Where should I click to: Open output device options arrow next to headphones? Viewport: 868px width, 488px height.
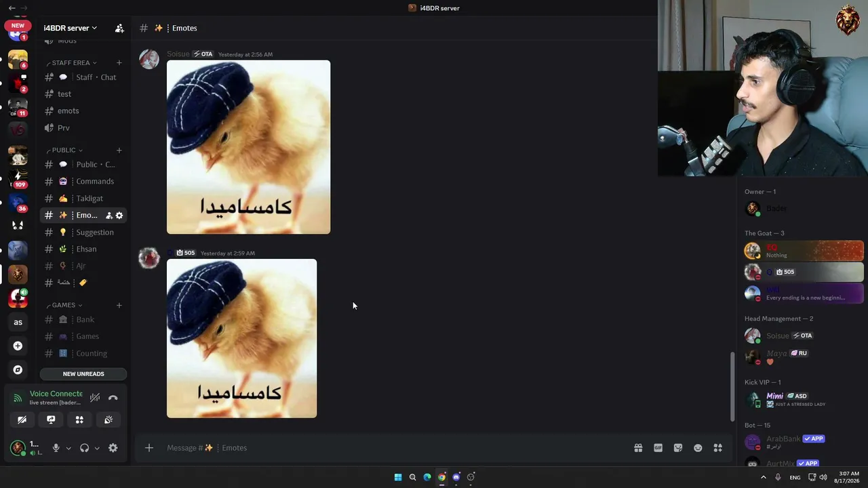(97, 448)
